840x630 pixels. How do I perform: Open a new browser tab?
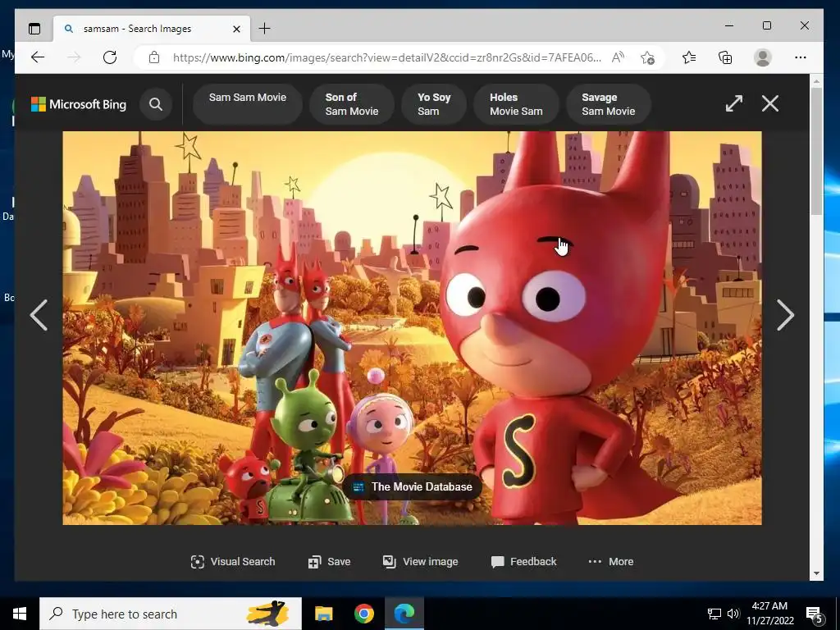click(265, 29)
